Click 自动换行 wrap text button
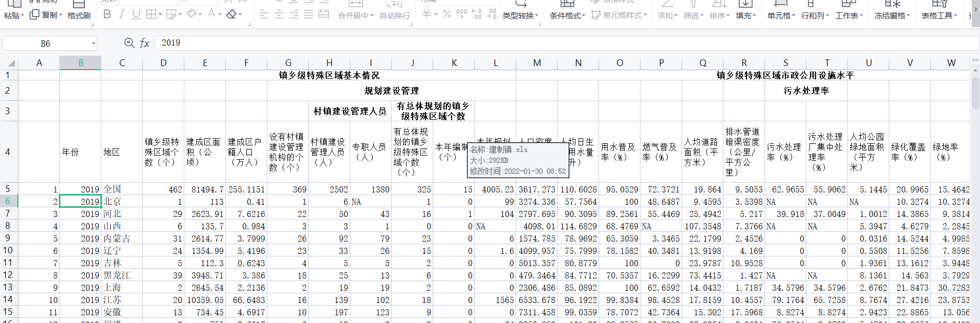 tap(394, 15)
